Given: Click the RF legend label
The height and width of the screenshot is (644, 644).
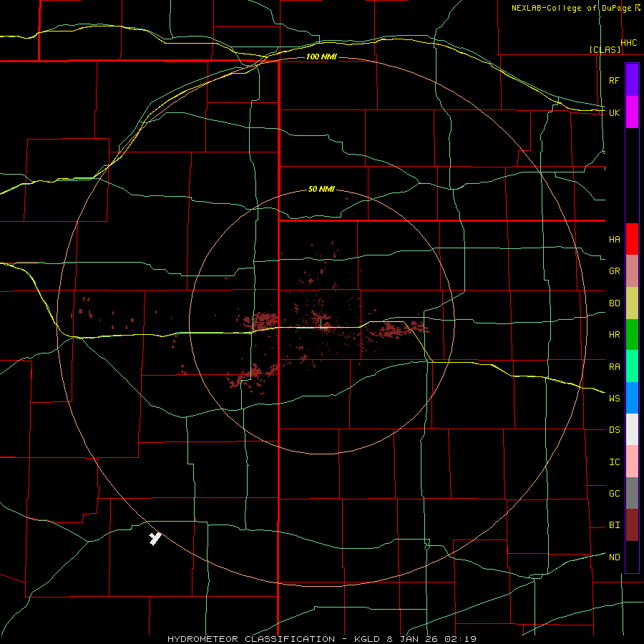Looking at the screenshot, I should 614,80.
